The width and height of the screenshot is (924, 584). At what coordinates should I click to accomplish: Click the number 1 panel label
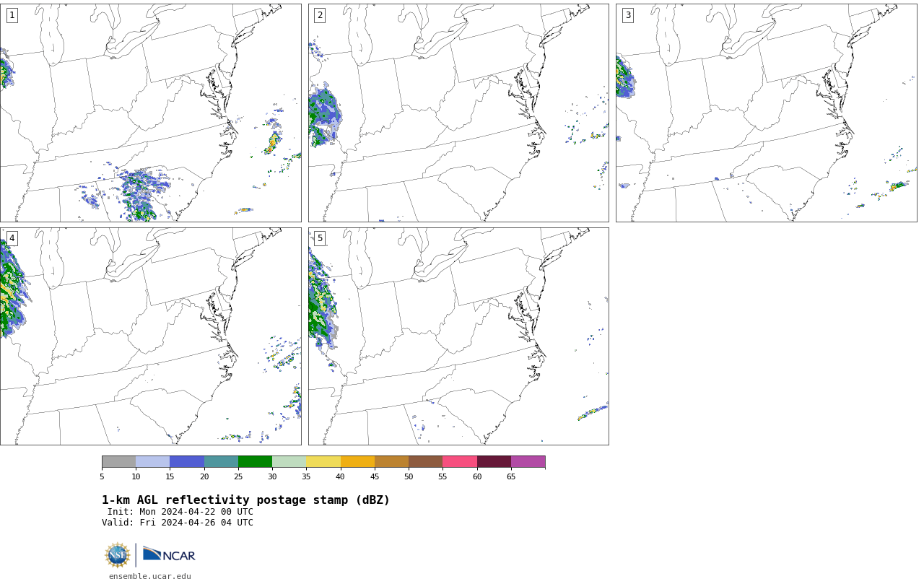[x=12, y=15]
